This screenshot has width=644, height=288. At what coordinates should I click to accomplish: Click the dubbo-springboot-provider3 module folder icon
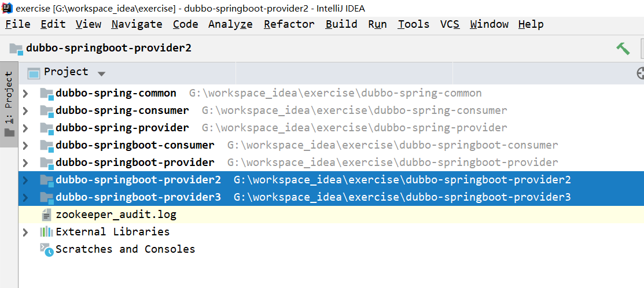(47, 198)
